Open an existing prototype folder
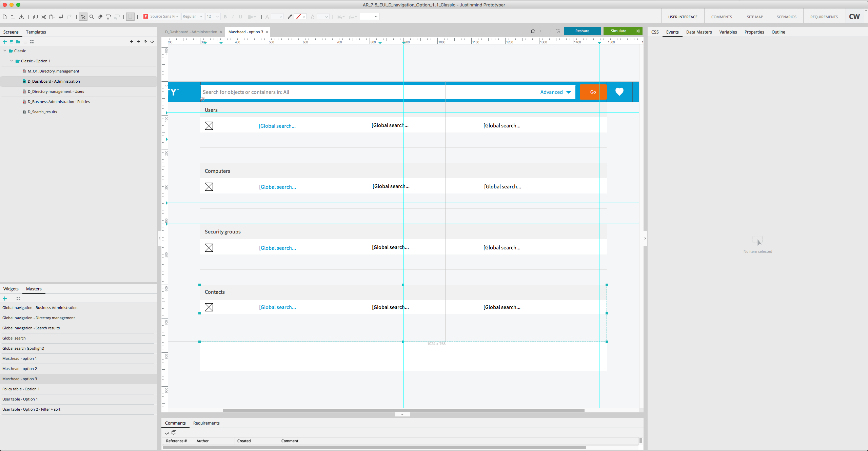Viewport: 868px width, 451px height. [x=13, y=17]
